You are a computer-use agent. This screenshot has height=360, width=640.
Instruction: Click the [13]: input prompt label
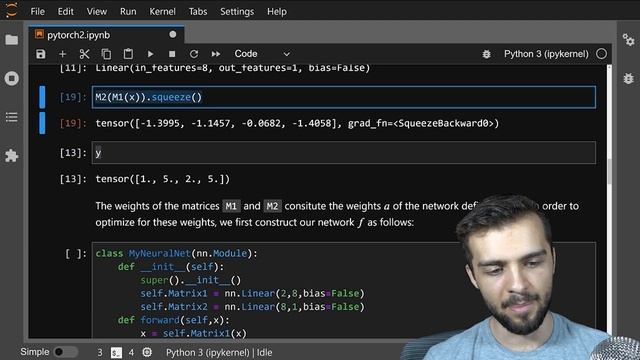pyautogui.click(x=73, y=153)
